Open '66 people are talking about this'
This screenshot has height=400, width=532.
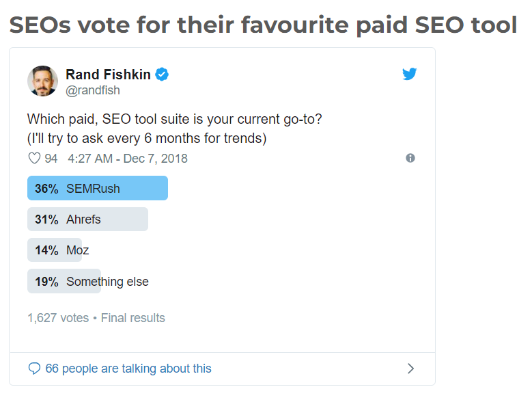[128, 369]
